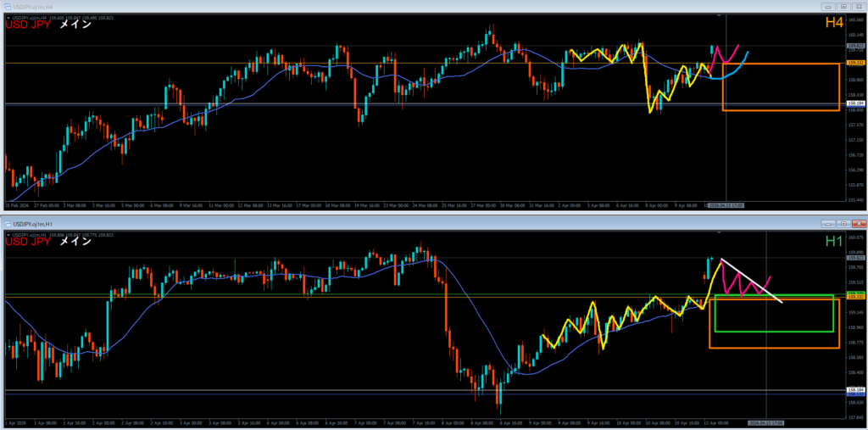The image size is (868, 430).
Task: Click the 160.560 price scale value in H4
Action: point(856,19)
